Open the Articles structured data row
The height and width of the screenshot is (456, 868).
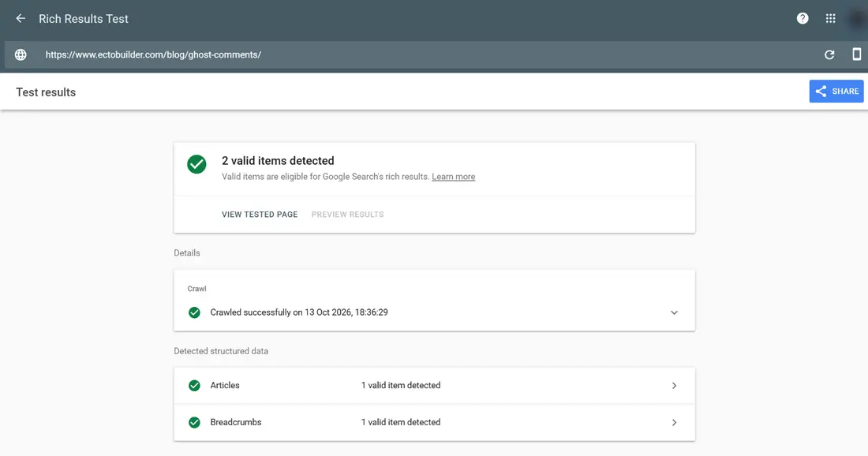[x=435, y=386]
